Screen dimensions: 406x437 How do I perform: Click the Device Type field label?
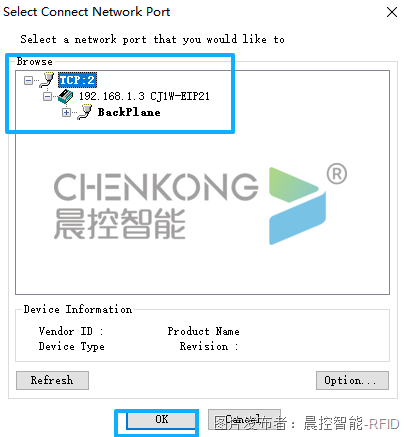[72, 347]
